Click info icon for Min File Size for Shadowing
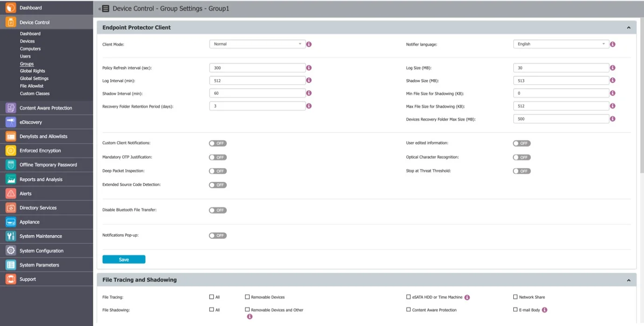 pyautogui.click(x=613, y=93)
